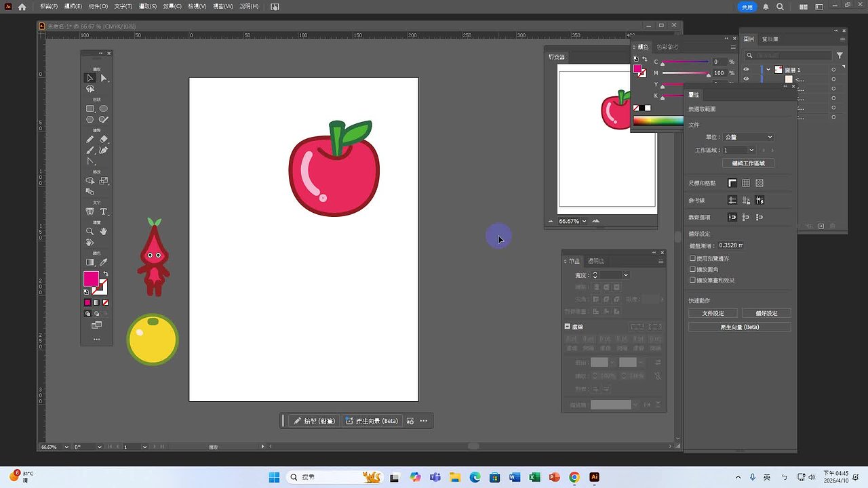868x488 pixels.
Task: Select the Type tool in the toolbar
Action: (x=104, y=211)
